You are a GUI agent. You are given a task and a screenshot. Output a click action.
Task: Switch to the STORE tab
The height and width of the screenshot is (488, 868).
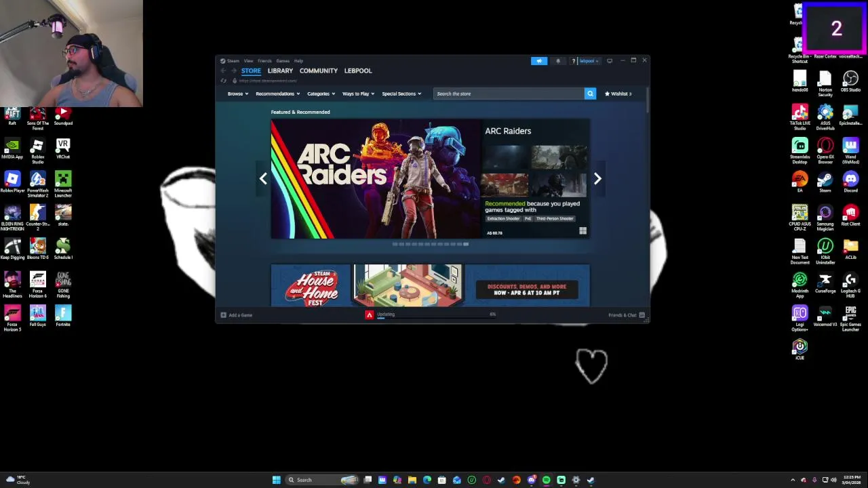[x=251, y=70]
